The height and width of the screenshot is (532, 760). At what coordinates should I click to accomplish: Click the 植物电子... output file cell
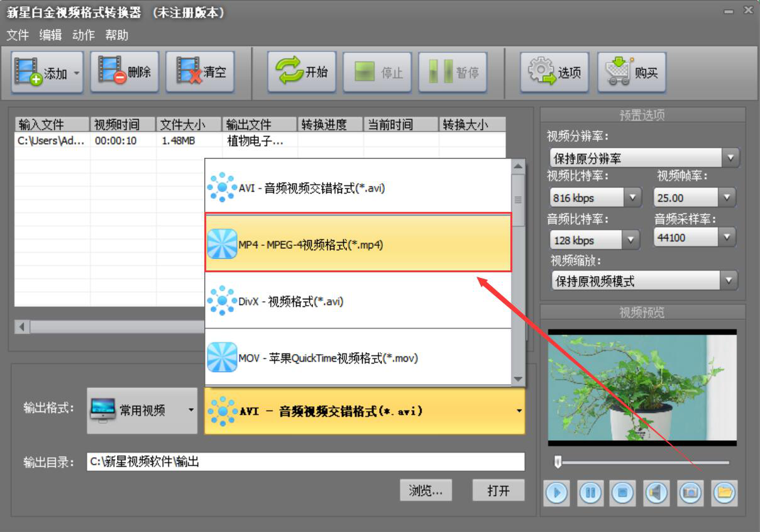(255, 141)
